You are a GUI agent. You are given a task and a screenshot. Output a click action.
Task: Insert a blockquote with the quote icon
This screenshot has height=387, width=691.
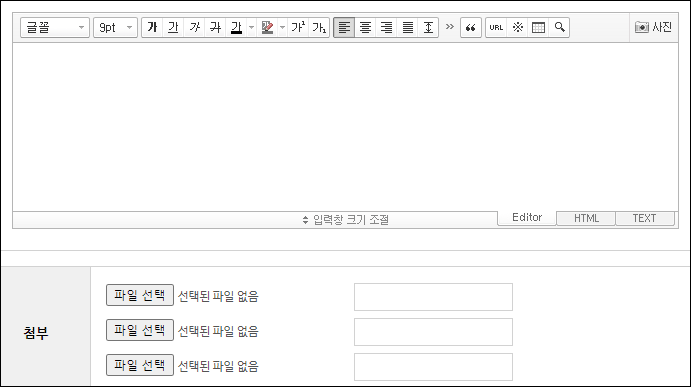(471, 27)
